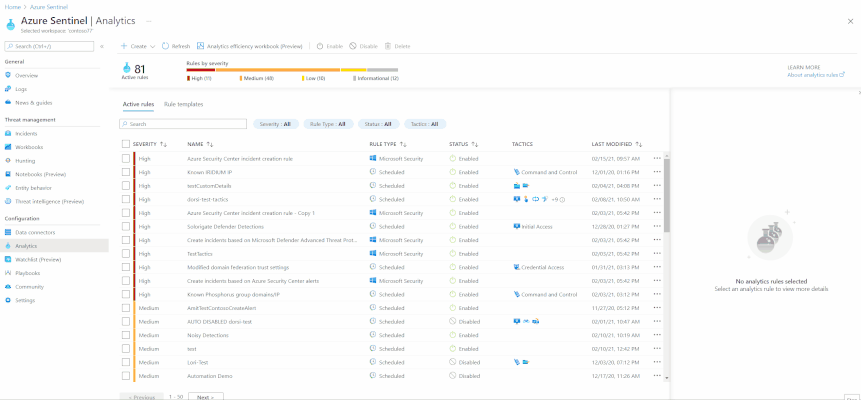Switch to the Rule templates tab
This screenshot has height=400, width=861.
click(x=183, y=104)
